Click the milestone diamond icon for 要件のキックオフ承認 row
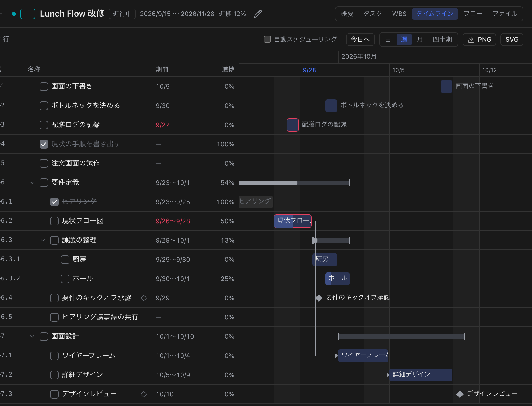This screenshot has height=406, width=532. tap(144, 298)
